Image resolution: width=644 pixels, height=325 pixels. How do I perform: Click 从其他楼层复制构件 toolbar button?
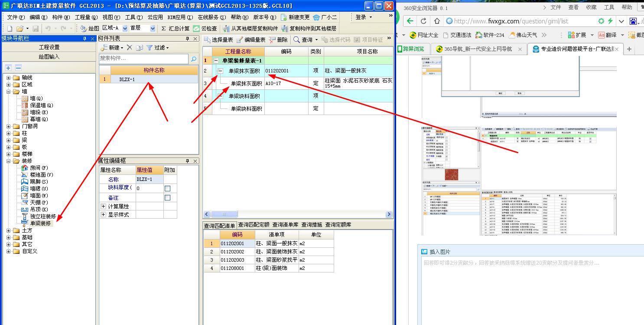pyautogui.click(x=251, y=28)
